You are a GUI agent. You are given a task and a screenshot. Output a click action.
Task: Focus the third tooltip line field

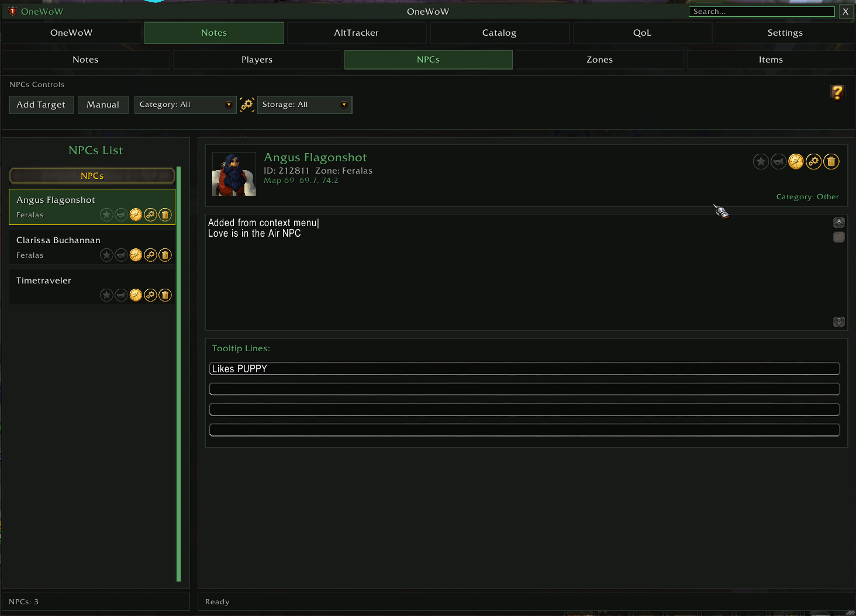[x=524, y=410]
